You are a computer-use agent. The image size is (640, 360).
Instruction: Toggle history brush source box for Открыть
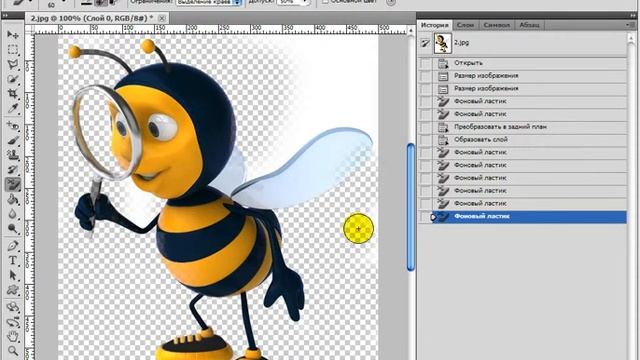point(425,63)
